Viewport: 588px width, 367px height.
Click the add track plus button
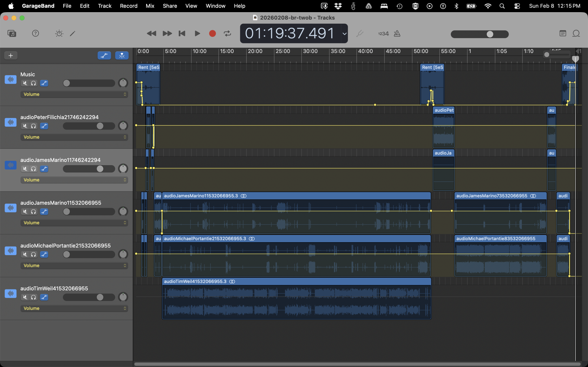pos(11,56)
